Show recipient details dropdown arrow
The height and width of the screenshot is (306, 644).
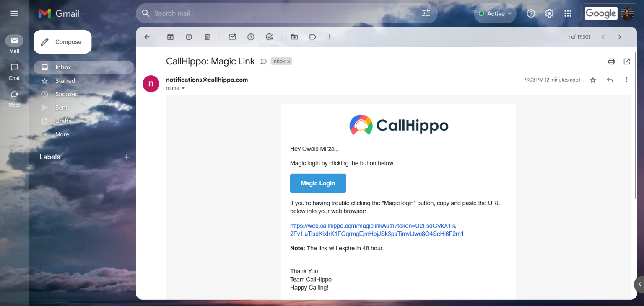pos(183,88)
